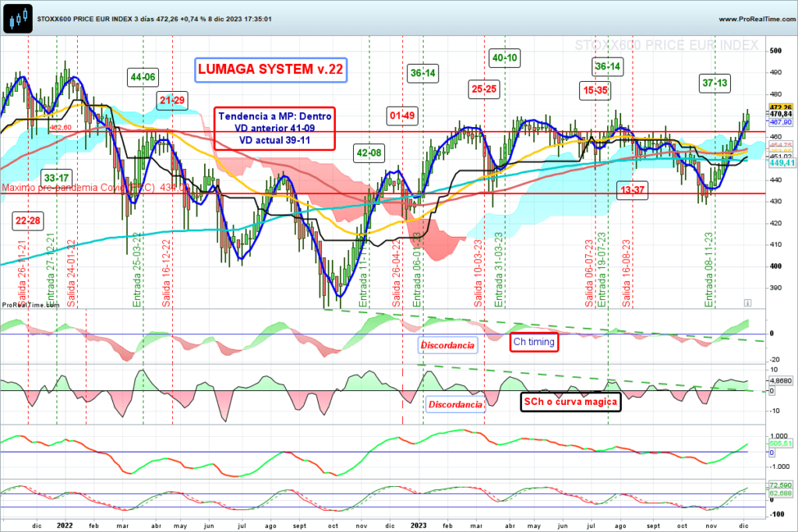Viewport: 798px width, 532px height.
Task: Click the 37-13 green annotation
Action: (715, 83)
